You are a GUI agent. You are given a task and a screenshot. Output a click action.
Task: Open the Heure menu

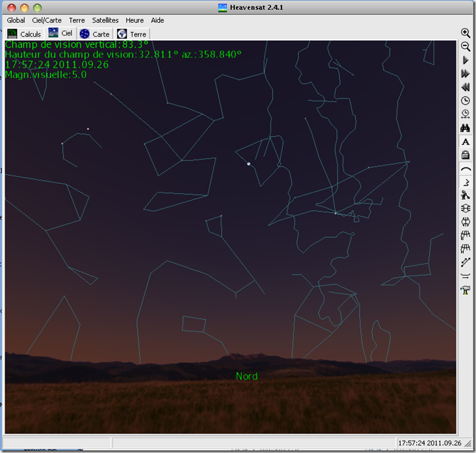tap(135, 20)
